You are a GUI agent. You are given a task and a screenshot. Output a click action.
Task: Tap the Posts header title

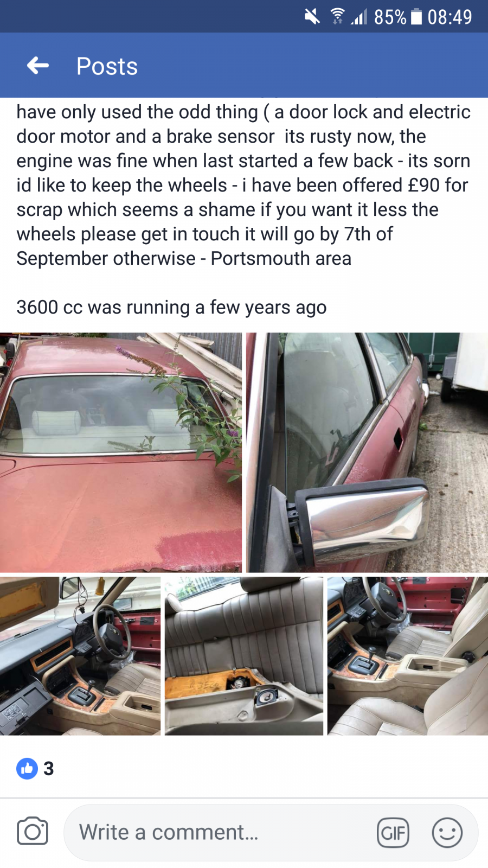pos(107,66)
